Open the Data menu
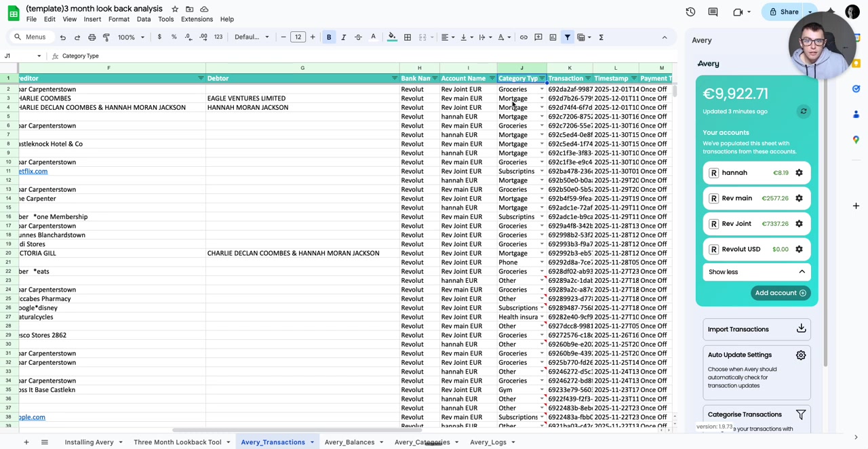Image resolution: width=868 pixels, height=449 pixels. tap(143, 18)
